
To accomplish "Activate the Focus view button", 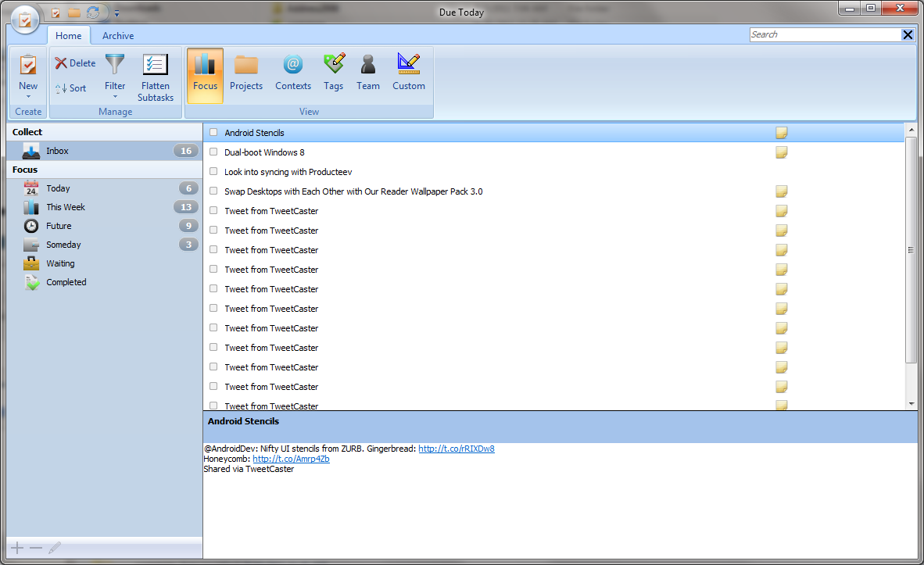I will point(205,75).
